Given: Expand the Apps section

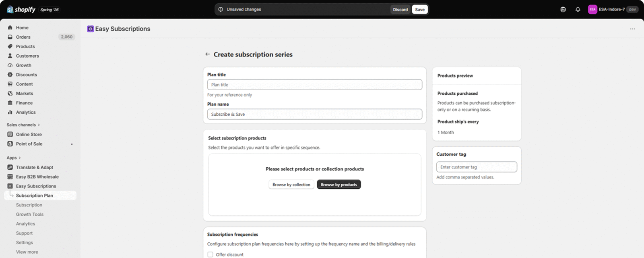Looking at the screenshot, I should point(14,158).
